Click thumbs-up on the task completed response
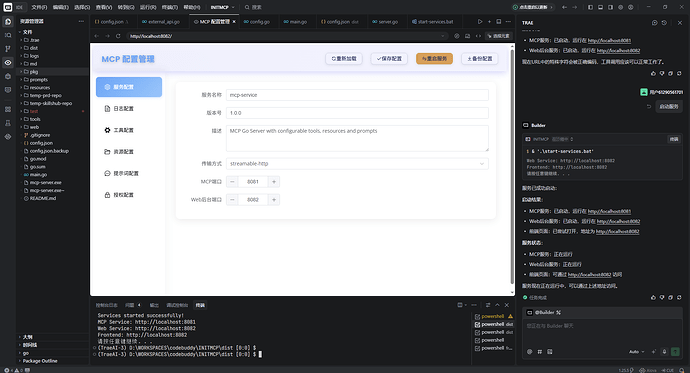The height and width of the screenshot is (373, 690). 653,297
